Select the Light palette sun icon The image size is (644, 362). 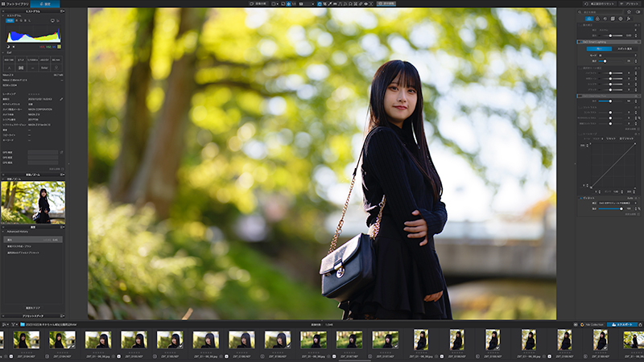tap(589, 19)
